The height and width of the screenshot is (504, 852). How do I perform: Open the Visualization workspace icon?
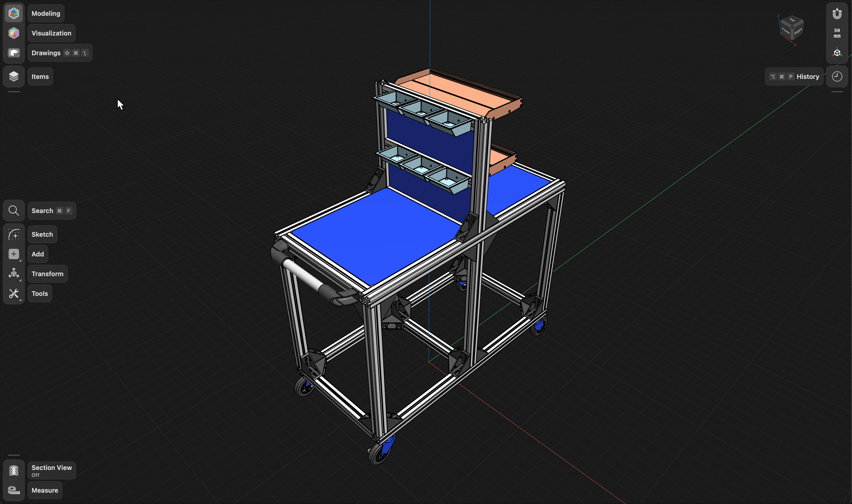pyautogui.click(x=14, y=33)
